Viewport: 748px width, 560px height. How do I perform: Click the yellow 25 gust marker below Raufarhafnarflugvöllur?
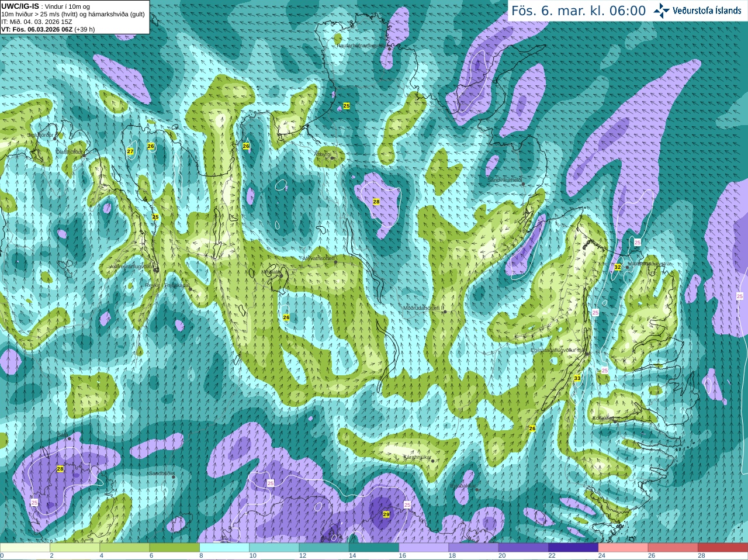[x=347, y=106]
